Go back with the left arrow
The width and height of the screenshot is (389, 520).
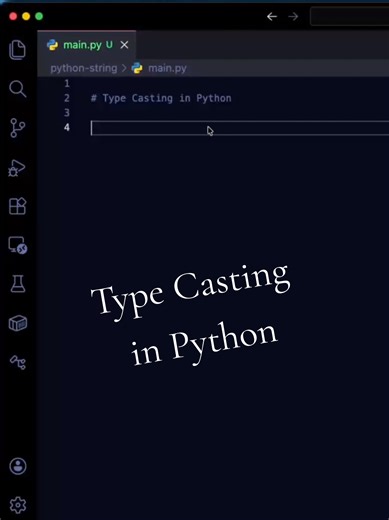tap(272, 16)
